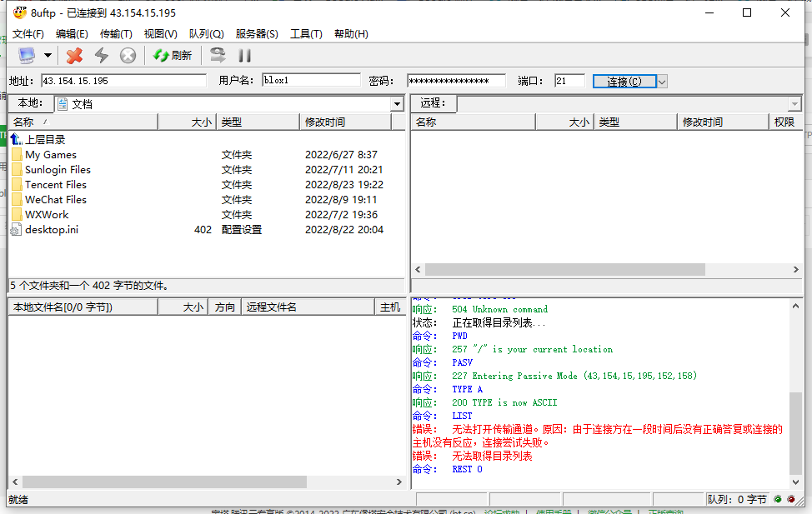Click the gray circle cancel icon
This screenshot has width=812, height=514.
[x=128, y=55]
